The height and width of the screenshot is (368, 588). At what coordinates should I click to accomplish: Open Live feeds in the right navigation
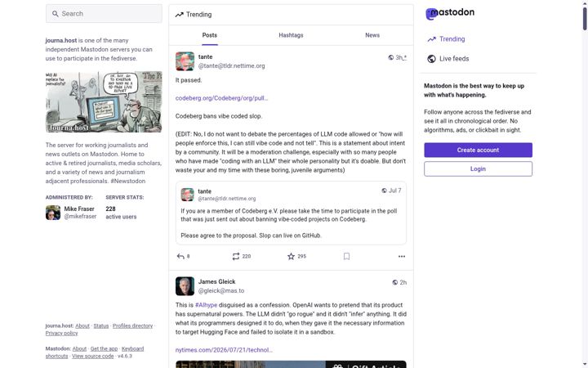(x=448, y=59)
